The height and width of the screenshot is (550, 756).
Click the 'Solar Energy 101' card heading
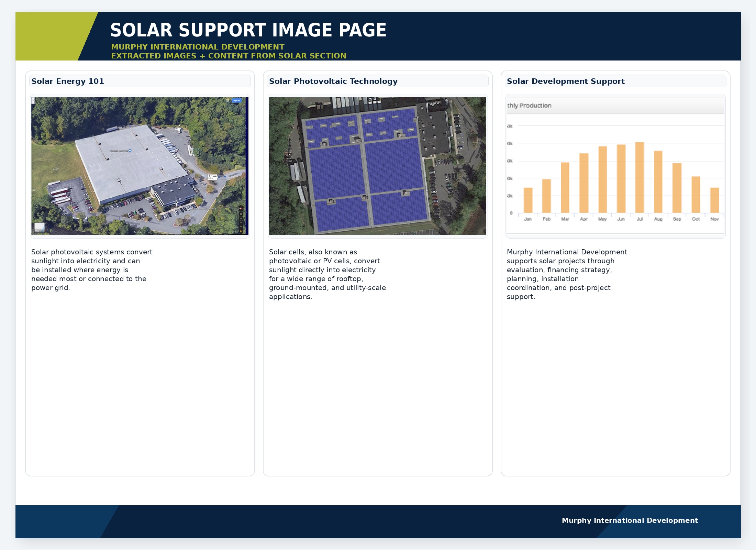[x=68, y=81]
